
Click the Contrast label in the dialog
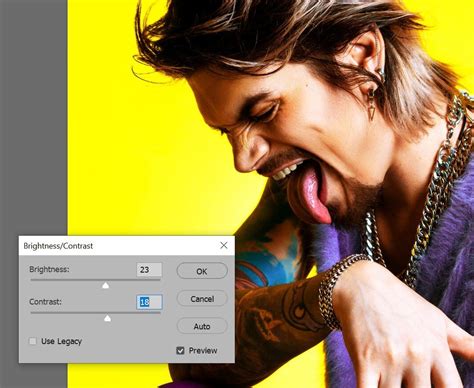(45, 302)
